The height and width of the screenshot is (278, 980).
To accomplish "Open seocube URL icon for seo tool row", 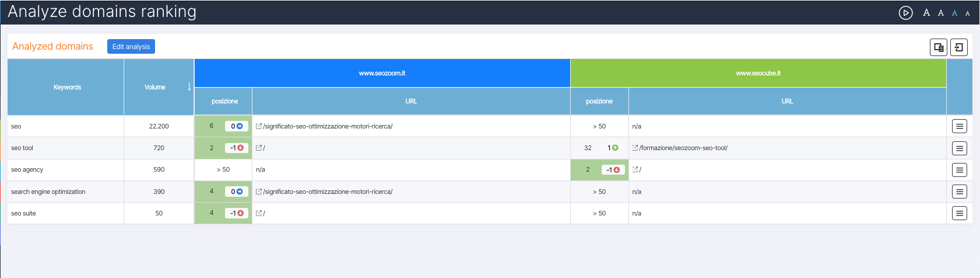I will tap(635, 148).
